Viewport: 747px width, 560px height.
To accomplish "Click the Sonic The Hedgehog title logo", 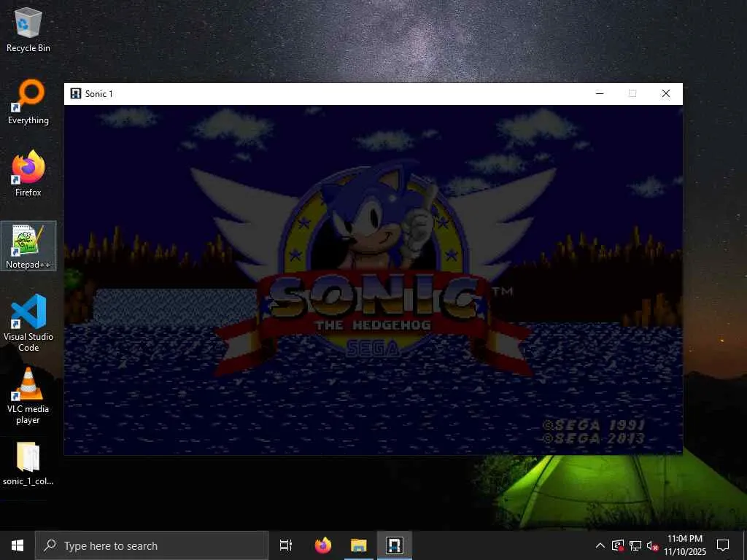I will (375, 269).
